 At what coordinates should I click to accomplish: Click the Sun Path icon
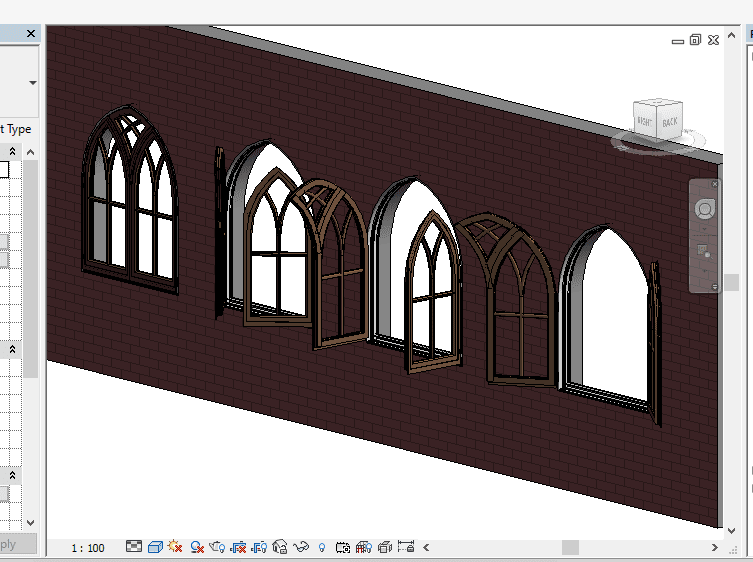click(x=176, y=547)
